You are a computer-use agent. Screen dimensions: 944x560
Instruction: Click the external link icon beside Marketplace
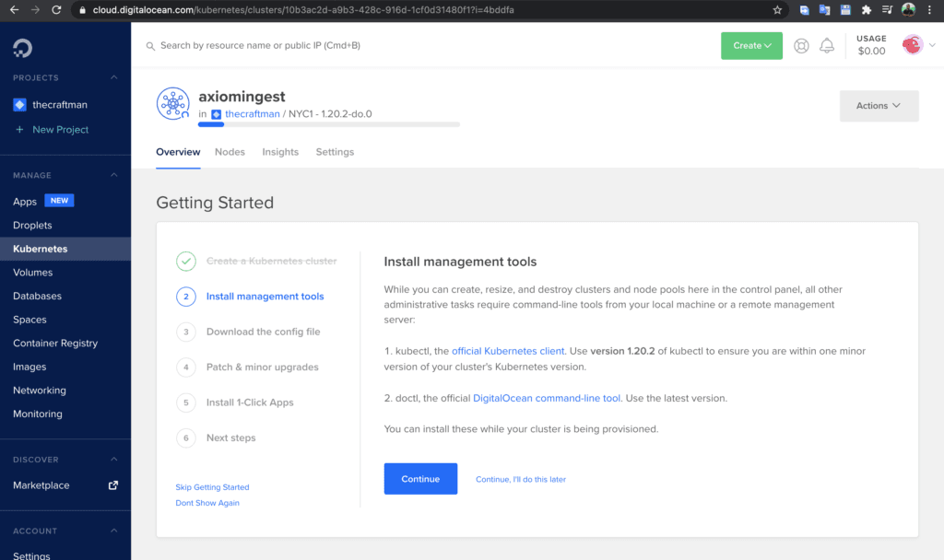click(x=113, y=485)
